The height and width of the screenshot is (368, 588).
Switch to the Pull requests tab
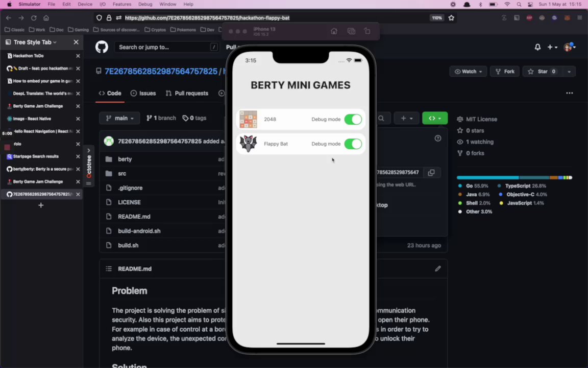coord(187,93)
